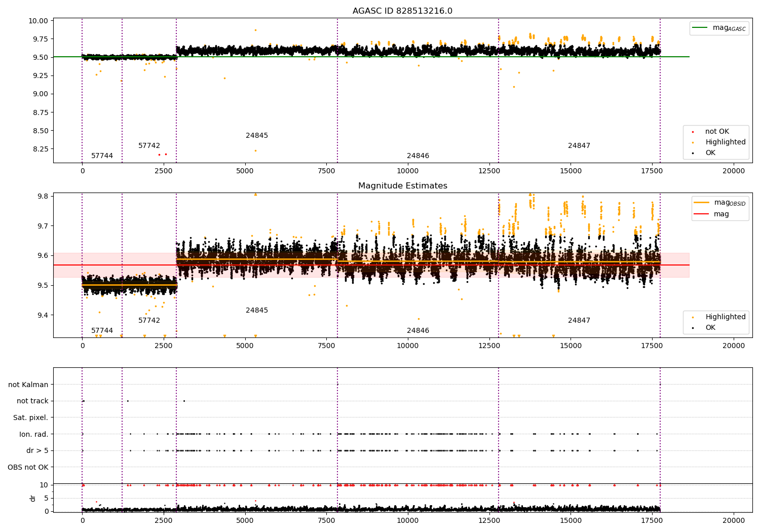This screenshot has height=532, width=760.
Task: Click the 'not track' row label
Action: tap(32, 401)
